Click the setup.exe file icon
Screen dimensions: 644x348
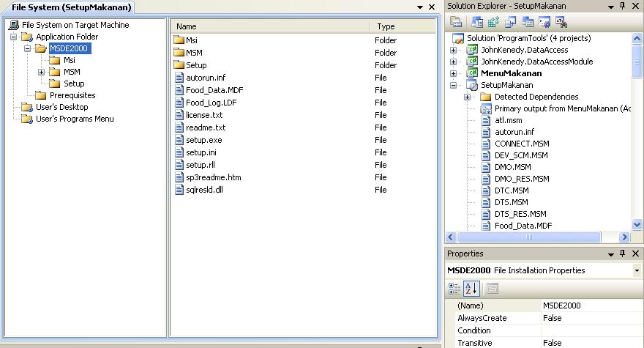coord(179,140)
